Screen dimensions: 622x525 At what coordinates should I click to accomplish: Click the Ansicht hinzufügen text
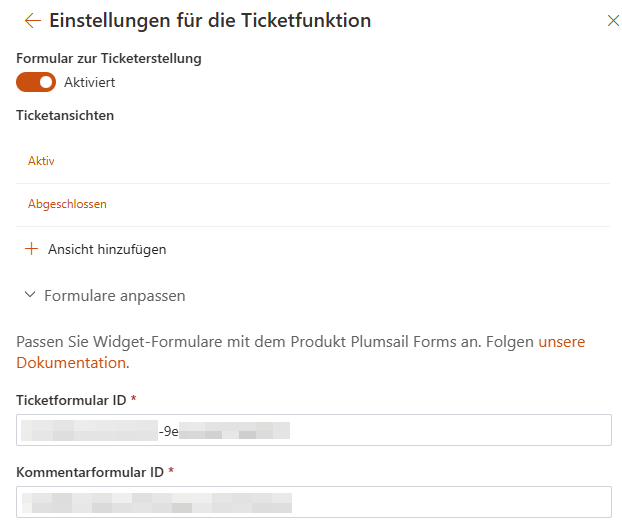(107, 249)
